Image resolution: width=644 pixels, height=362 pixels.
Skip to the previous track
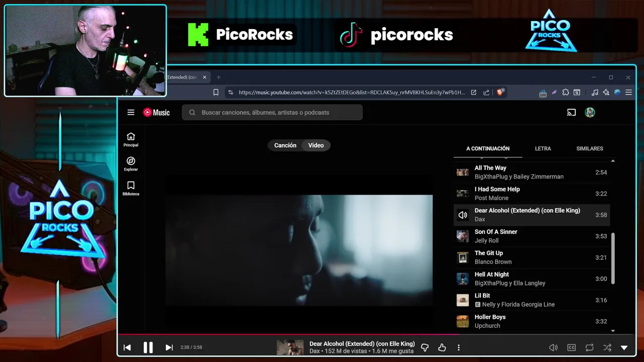[127, 347]
